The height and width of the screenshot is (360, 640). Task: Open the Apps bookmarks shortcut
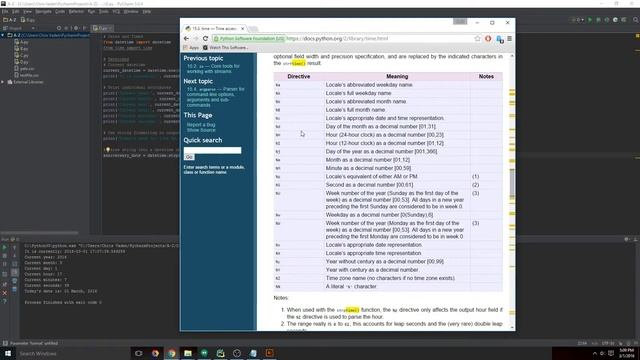tap(191, 48)
